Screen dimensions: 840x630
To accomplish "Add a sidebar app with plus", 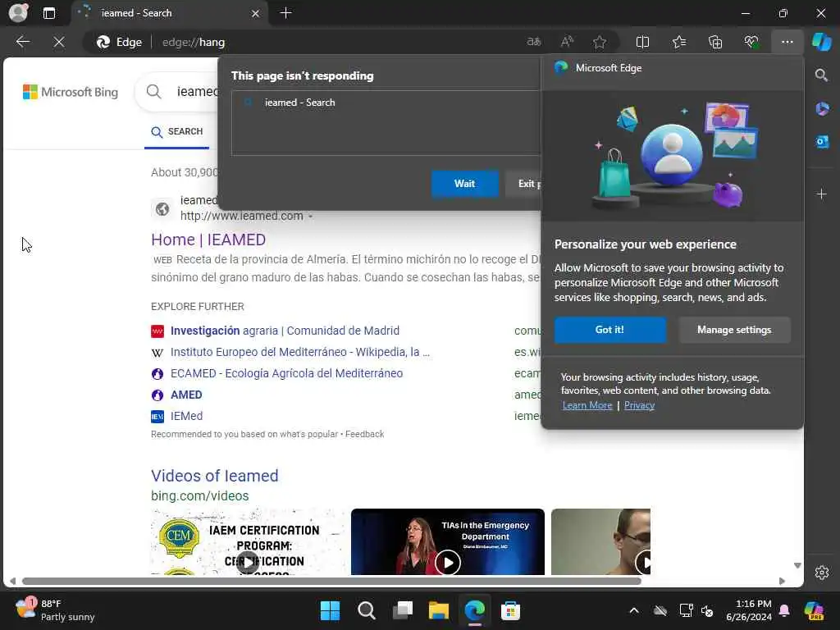I will (x=822, y=194).
